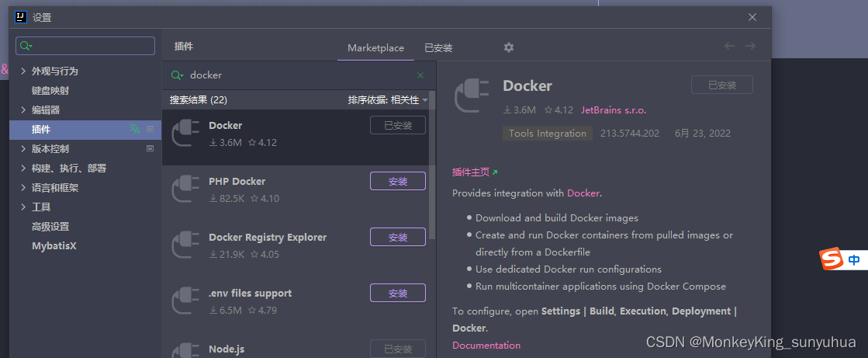Select the Node.js plugin title
The height and width of the screenshot is (358, 868).
(227, 349)
